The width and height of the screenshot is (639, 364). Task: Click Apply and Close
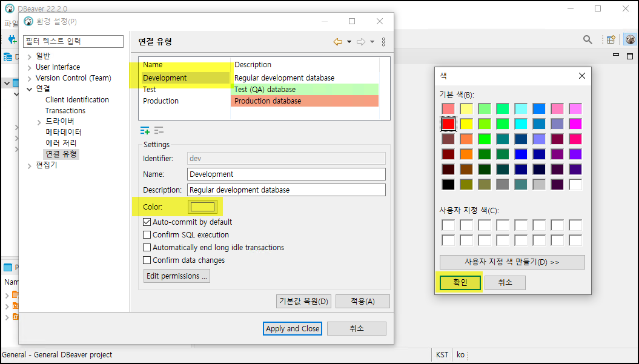tap(293, 328)
